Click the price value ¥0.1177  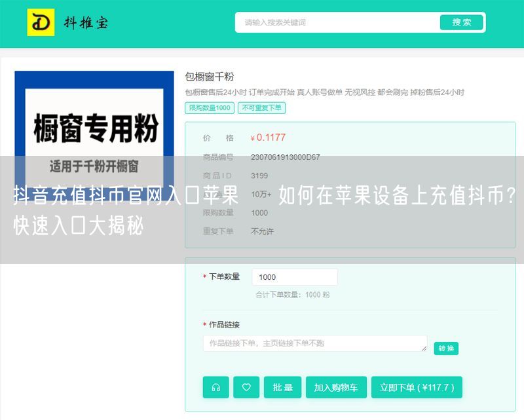pos(268,138)
